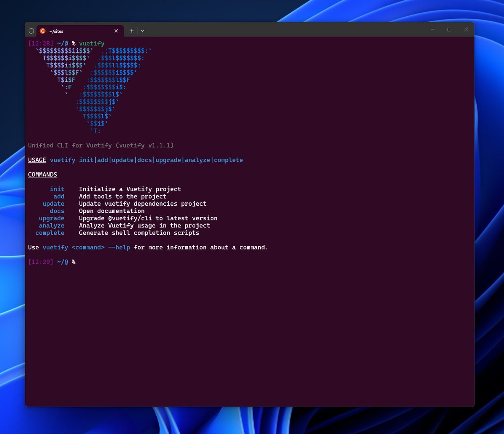504x434 pixels.
Task: Close the ~/sites tab
Action: (x=116, y=31)
